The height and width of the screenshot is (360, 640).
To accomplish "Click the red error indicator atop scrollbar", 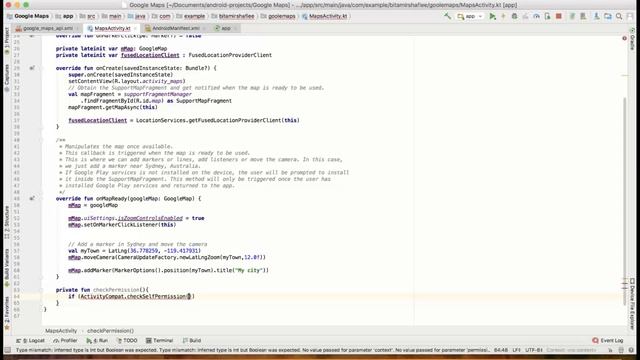I will point(624,38).
